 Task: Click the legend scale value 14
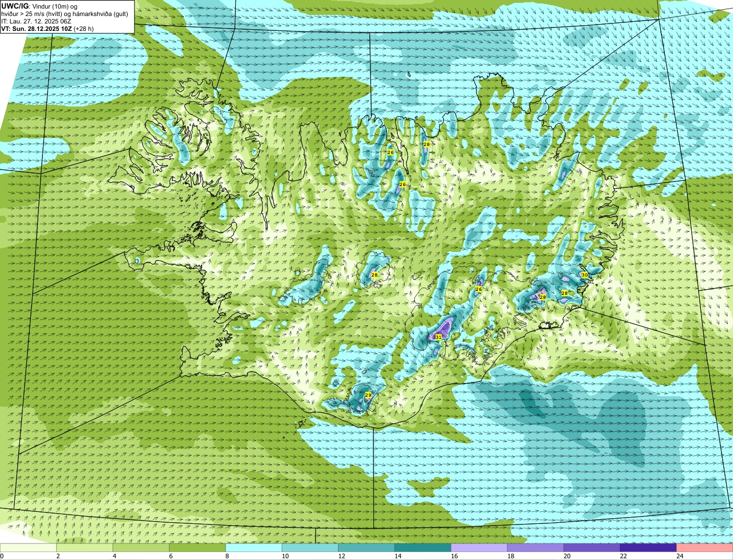pos(398,556)
